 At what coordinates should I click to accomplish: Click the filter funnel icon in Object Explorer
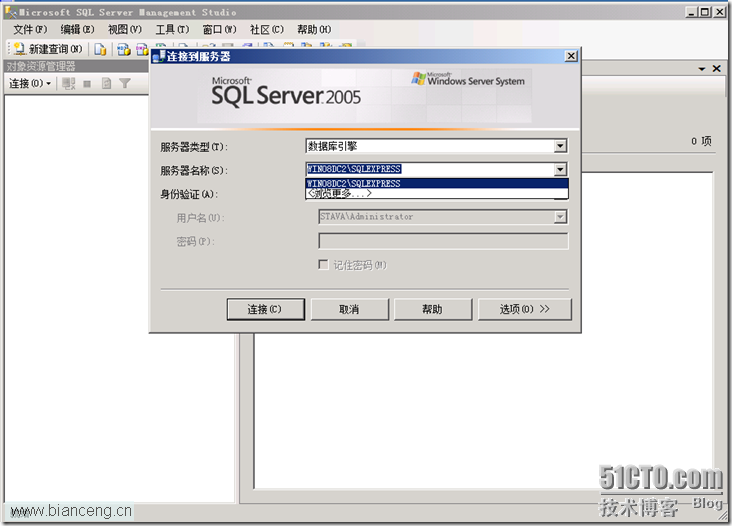coord(125,84)
